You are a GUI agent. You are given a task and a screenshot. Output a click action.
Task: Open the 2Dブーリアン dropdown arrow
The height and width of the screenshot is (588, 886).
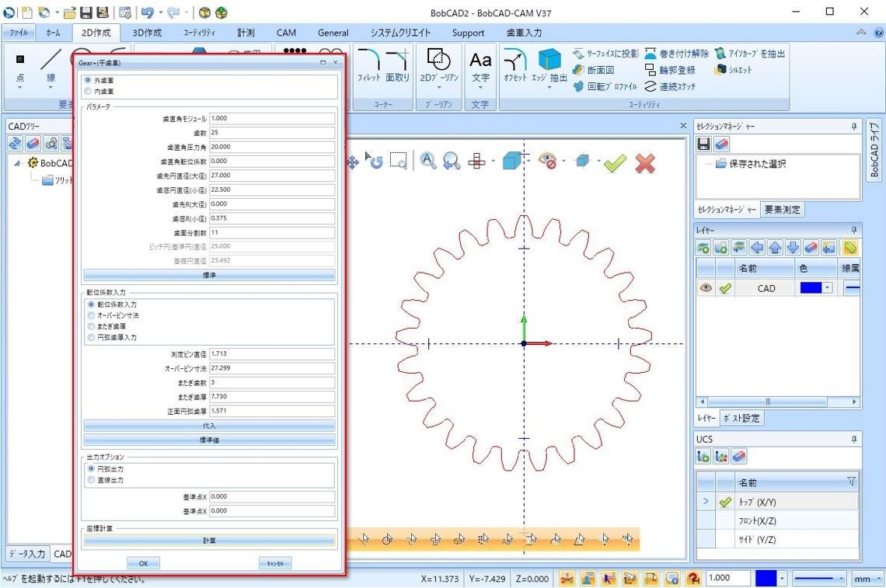(439, 88)
